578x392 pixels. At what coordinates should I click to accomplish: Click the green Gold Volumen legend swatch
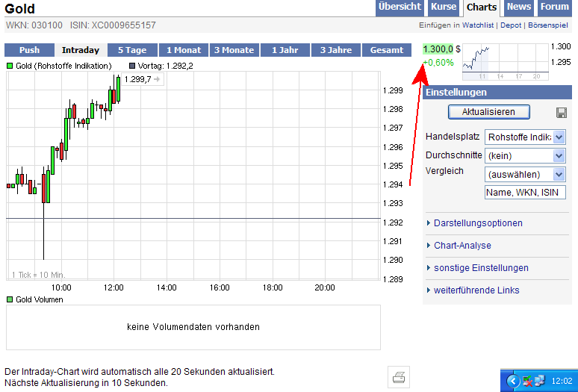pos(10,299)
